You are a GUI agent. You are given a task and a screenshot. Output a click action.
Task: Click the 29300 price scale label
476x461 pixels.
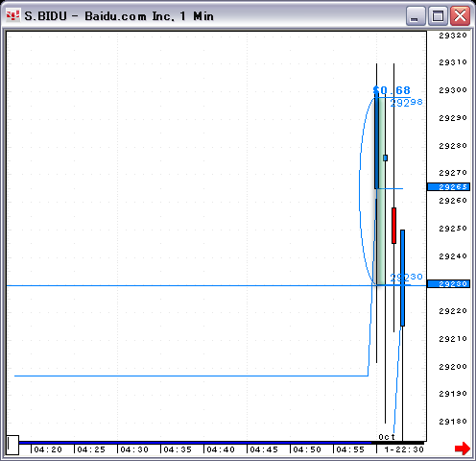453,90
